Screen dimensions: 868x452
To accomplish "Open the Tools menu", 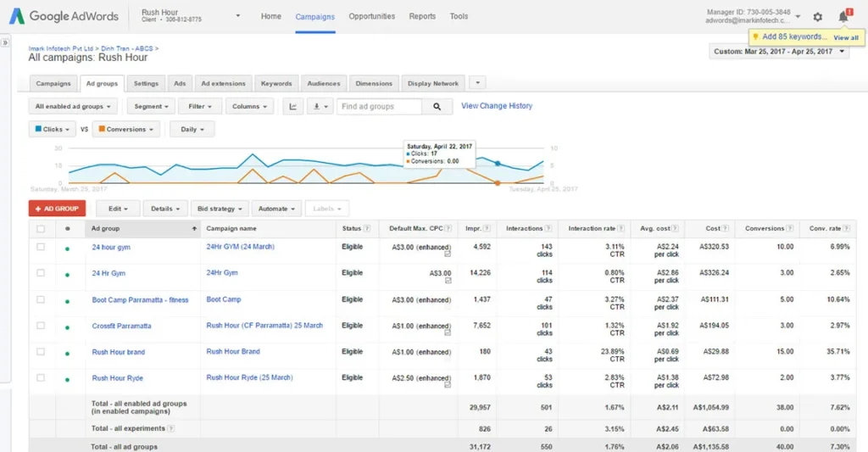I will tap(459, 16).
